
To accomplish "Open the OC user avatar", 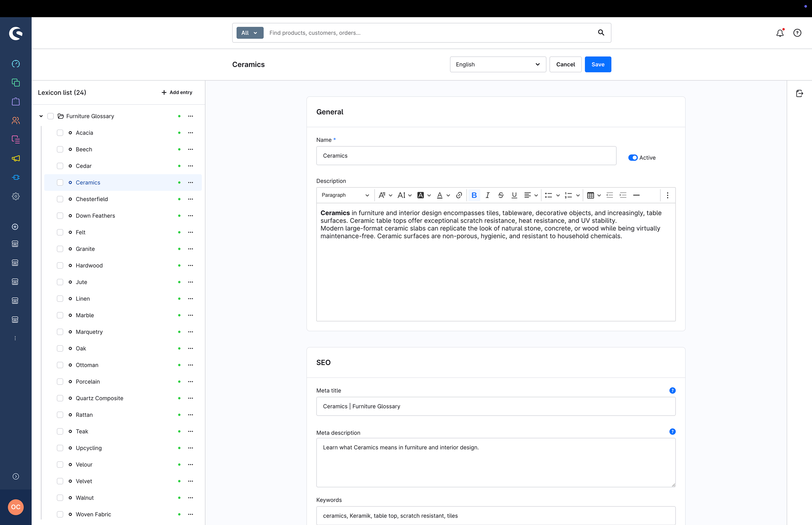I will click(16, 507).
